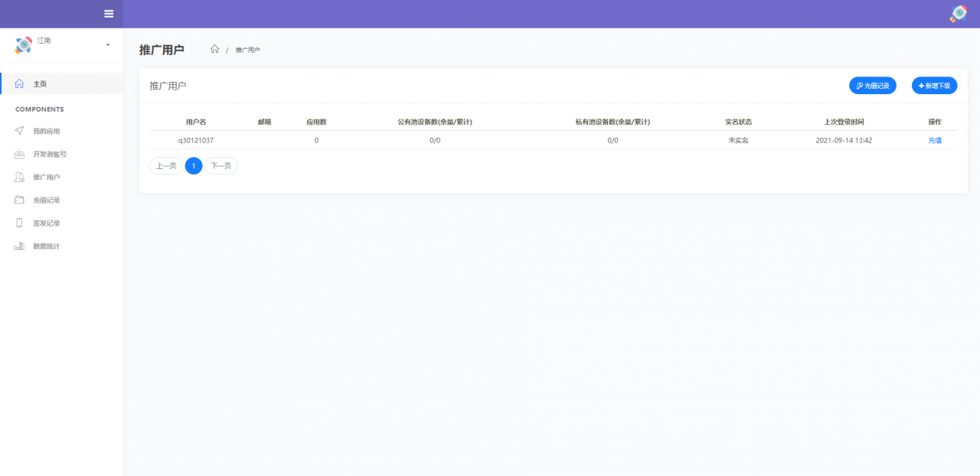Click the rocket avatar in top-right corner
The width and height of the screenshot is (980, 476).
pyautogui.click(x=958, y=14)
